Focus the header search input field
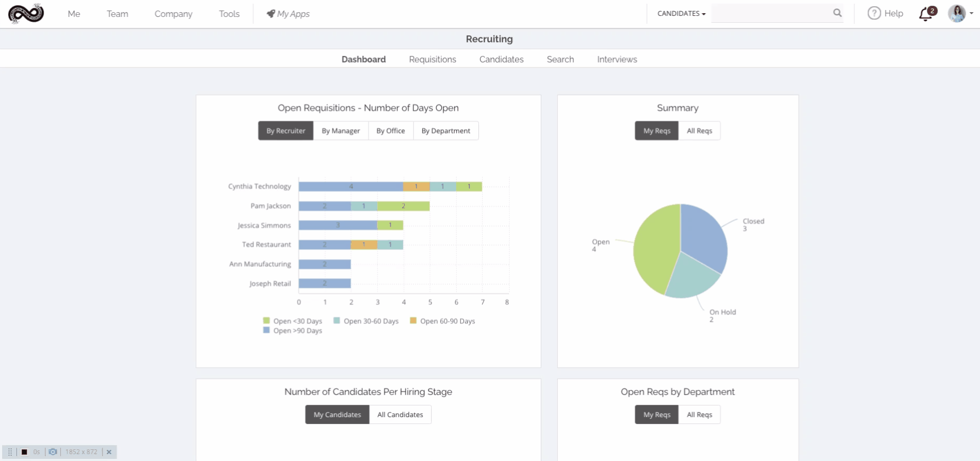This screenshot has height=461, width=980. 772,13
